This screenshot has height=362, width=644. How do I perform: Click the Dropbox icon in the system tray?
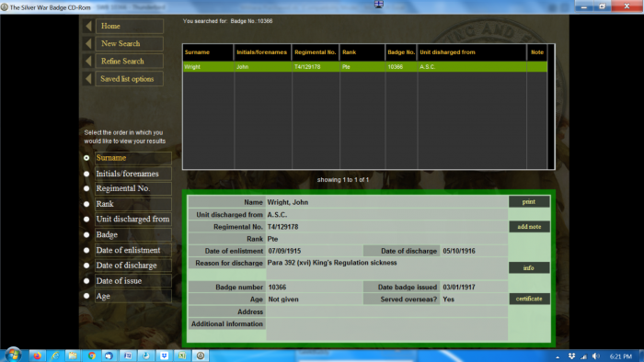pos(571,356)
